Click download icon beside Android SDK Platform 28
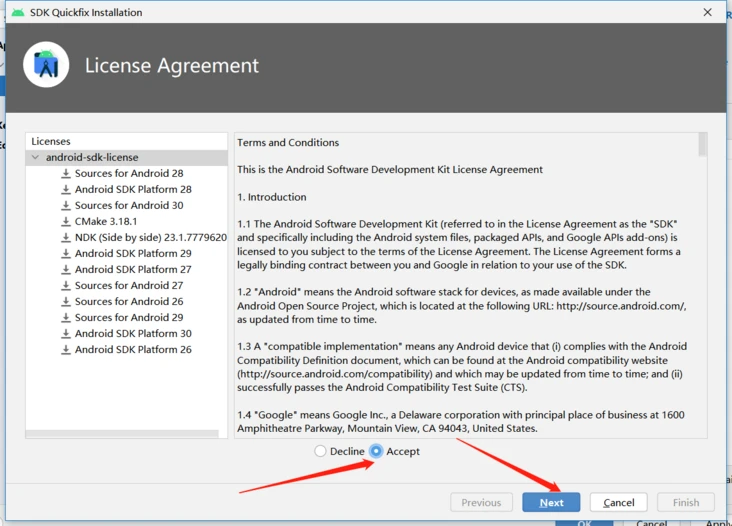Image resolution: width=732 pixels, height=526 pixels. click(x=66, y=189)
